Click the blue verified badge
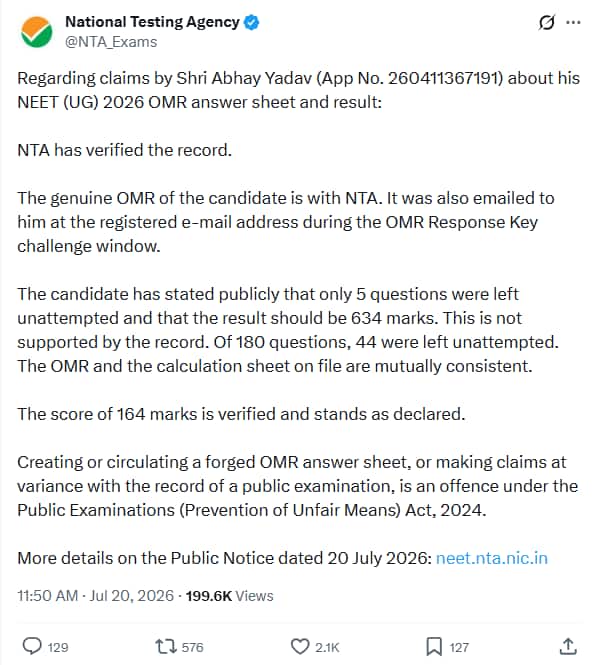Screen dimensions: 593x665 click(252, 22)
